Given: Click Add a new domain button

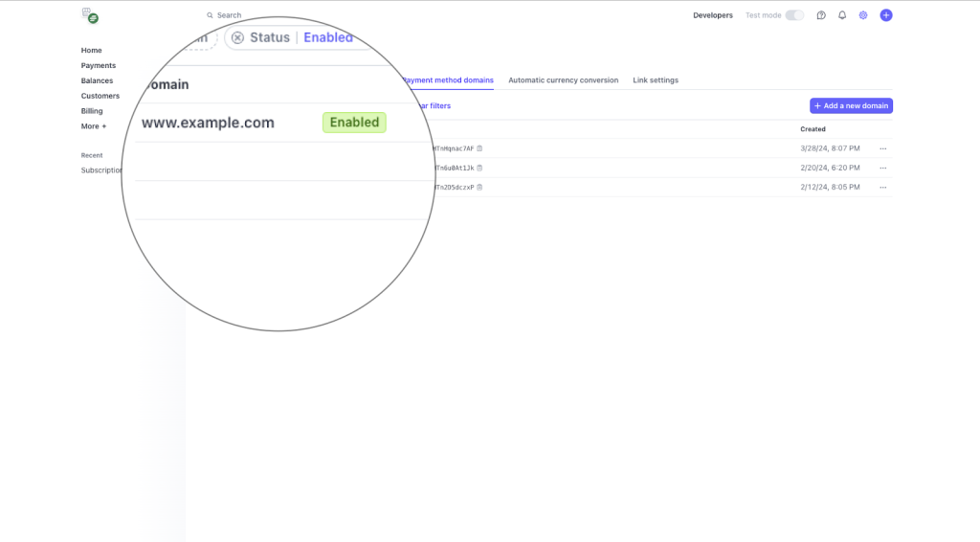Looking at the screenshot, I should (851, 105).
